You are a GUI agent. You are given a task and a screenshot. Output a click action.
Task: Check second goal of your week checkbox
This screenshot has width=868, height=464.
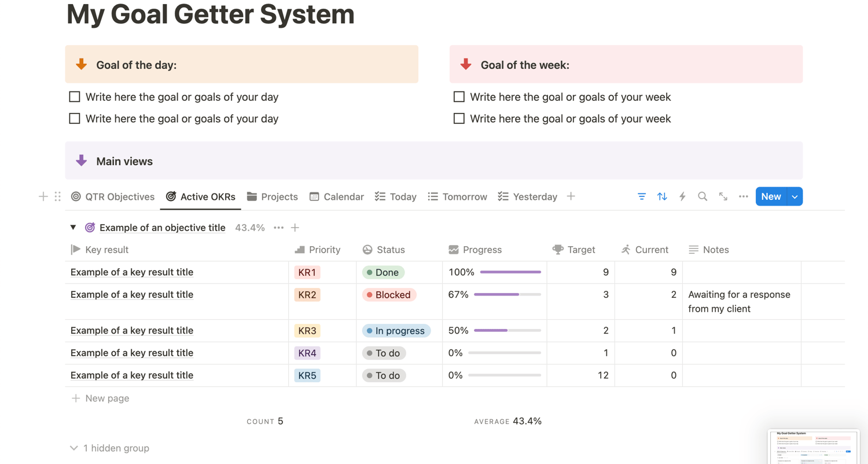coord(459,119)
